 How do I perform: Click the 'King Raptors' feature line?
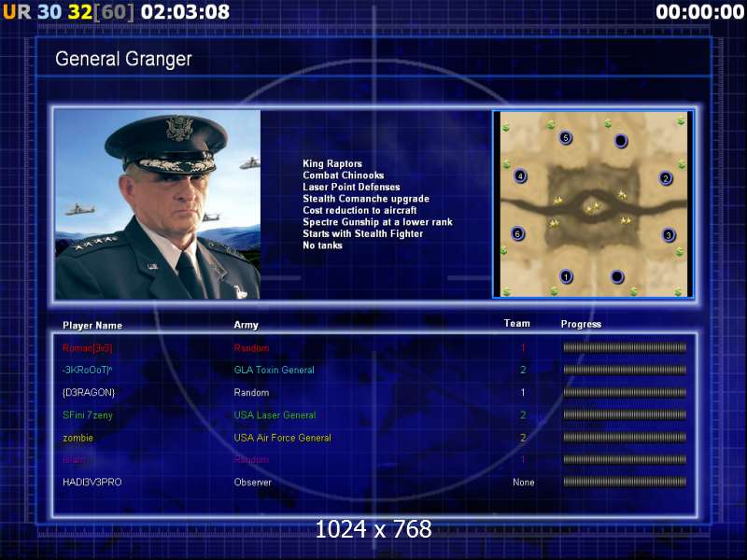[332, 164]
